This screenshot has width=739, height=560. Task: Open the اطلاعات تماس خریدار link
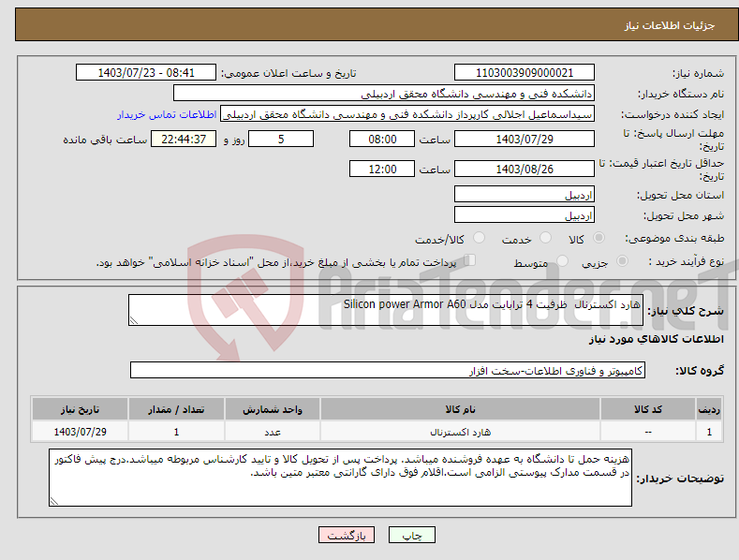click(167, 114)
